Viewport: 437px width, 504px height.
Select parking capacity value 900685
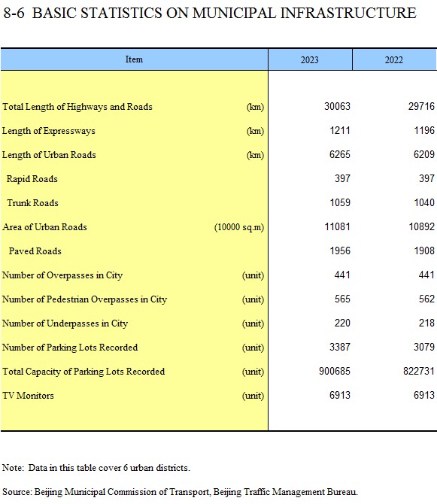(335, 372)
